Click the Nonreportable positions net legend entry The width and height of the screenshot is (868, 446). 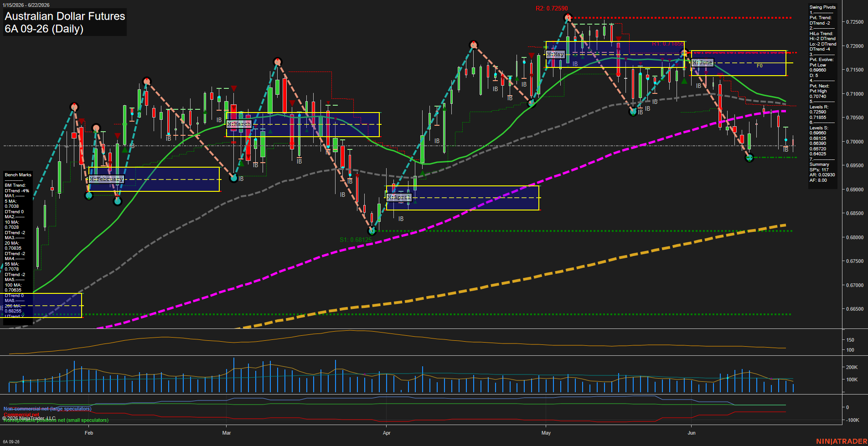(56, 420)
